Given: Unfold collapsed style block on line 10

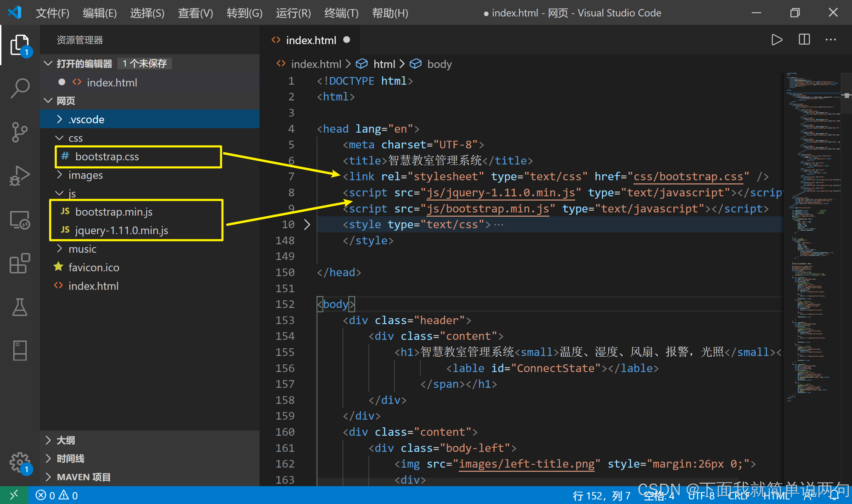Looking at the screenshot, I should [307, 224].
